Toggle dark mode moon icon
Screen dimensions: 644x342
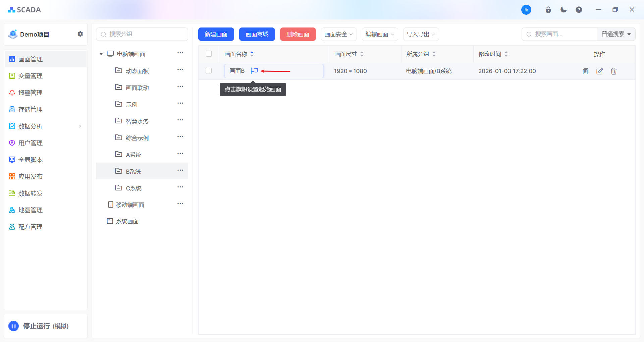pos(563,10)
